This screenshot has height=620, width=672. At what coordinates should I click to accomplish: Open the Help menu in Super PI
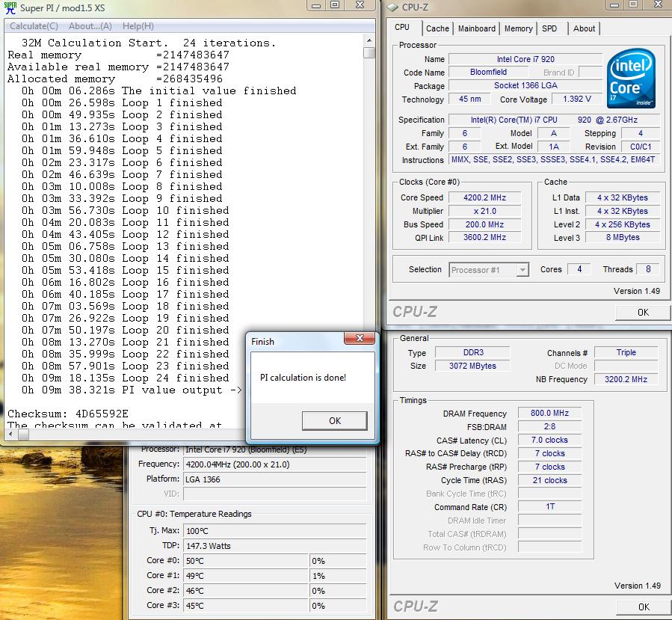(138, 26)
